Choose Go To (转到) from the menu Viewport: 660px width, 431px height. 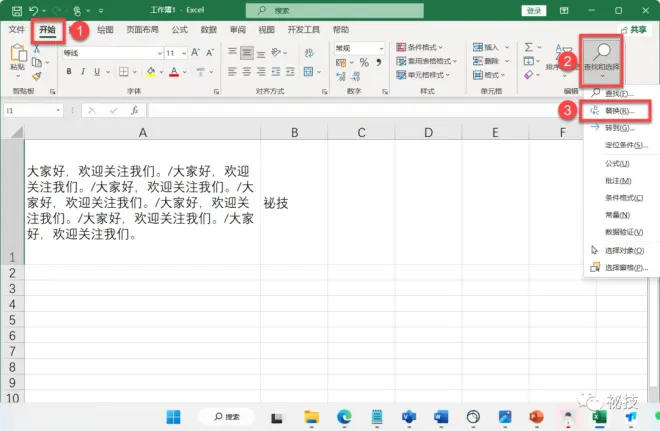[618, 128]
